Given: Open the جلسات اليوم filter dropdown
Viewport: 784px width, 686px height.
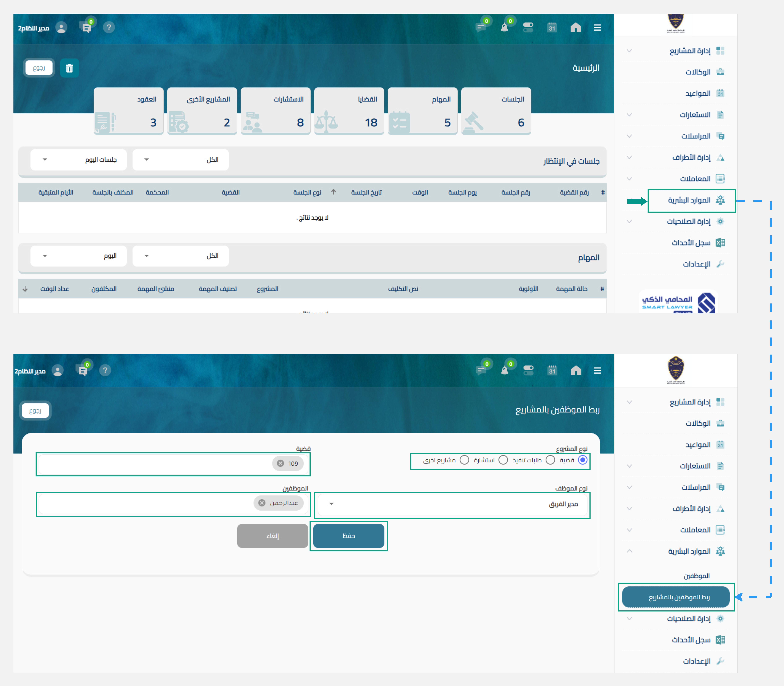Looking at the screenshot, I should coord(78,160).
